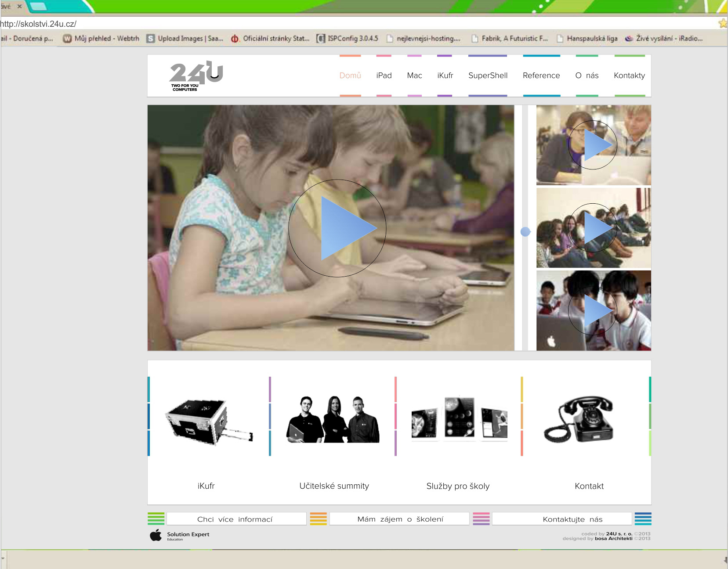Image resolution: width=728 pixels, height=569 pixels.
Task: Click the Služby pro školy tablets image
Action: point(459,418)
